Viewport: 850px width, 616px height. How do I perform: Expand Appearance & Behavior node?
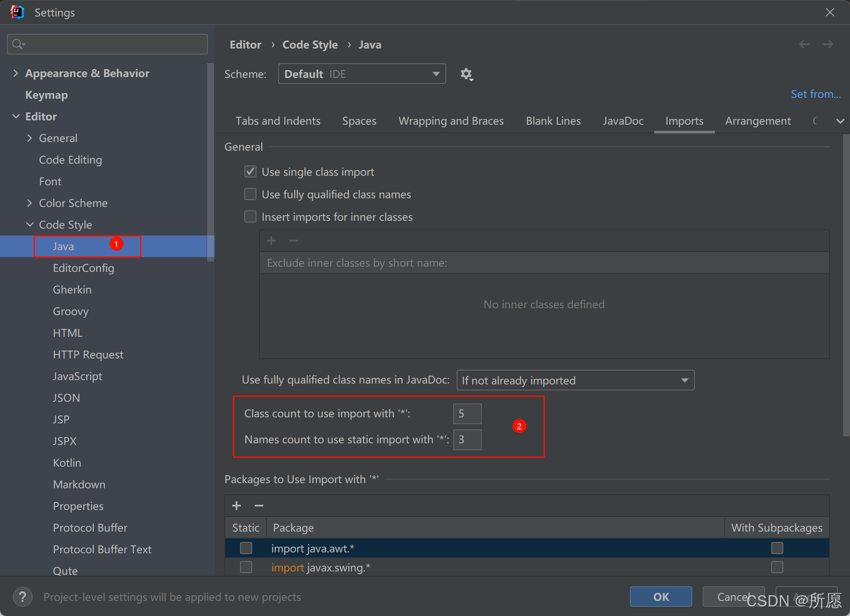[16, 73]
